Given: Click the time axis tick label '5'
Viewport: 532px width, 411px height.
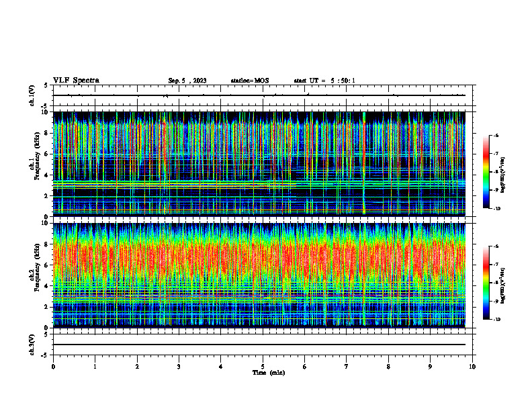Looking at the screenshot, I should click(x=263, y=367).
